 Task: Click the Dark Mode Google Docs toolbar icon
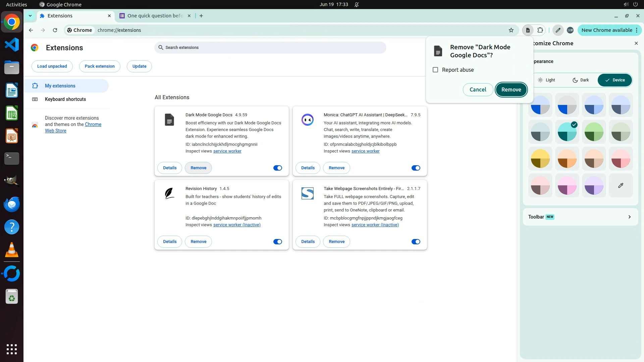(528, 30)
